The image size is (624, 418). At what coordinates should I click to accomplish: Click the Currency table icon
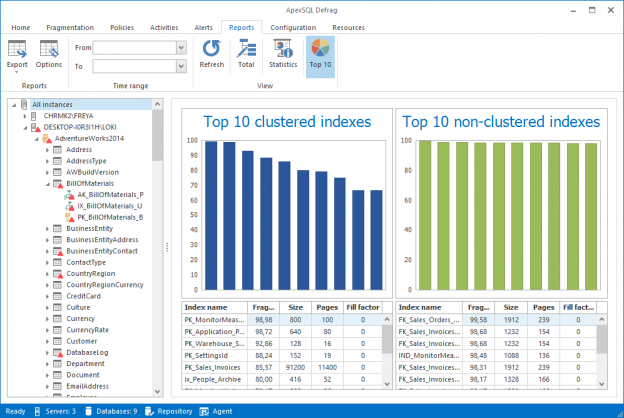tap(58, 318)
